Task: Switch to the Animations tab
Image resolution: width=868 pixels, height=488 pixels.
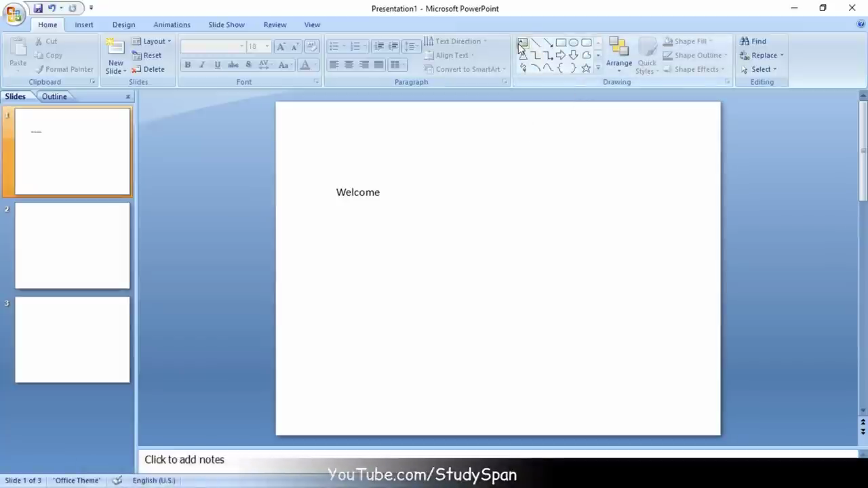Action: coord(172,24)
